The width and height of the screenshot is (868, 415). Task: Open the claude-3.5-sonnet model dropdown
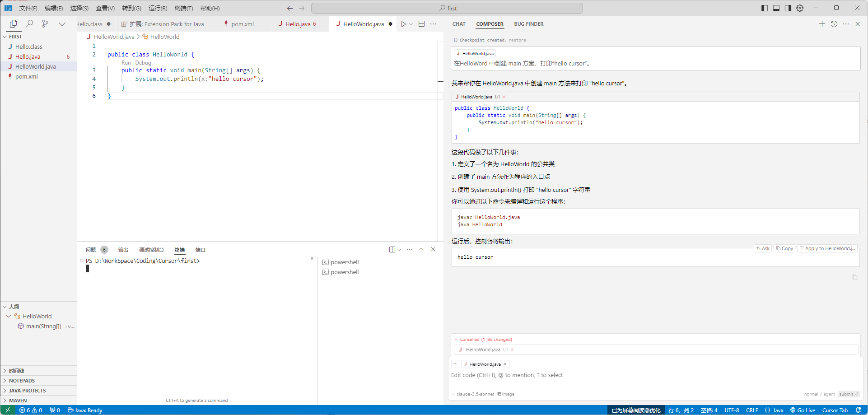474,394
